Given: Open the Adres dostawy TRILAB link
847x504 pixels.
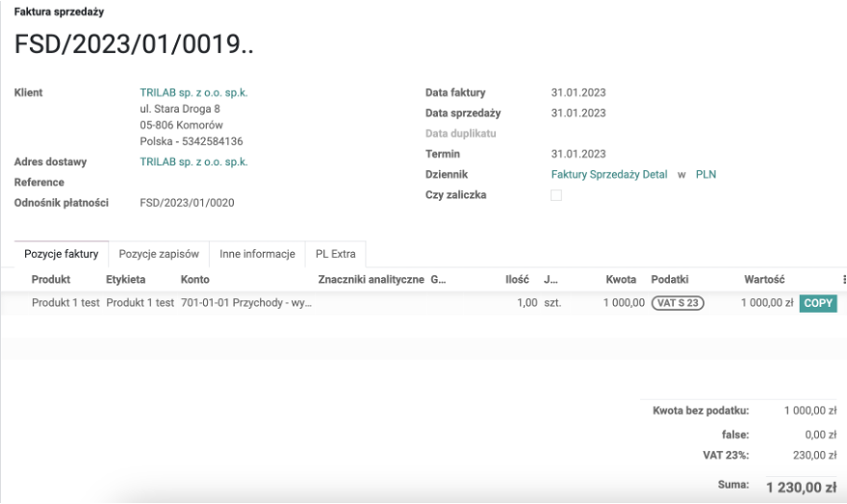Looking at the screenshot, I should click(193, 162).
